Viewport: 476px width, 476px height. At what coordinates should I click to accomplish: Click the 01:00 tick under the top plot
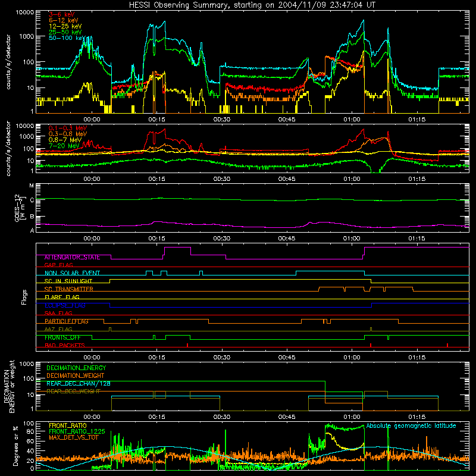point(352,120)
